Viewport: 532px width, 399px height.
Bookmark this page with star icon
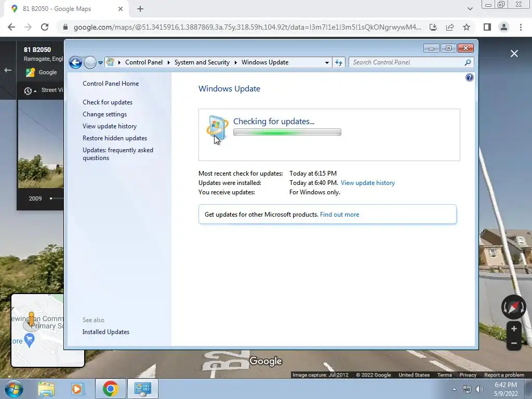click(467, 27)
